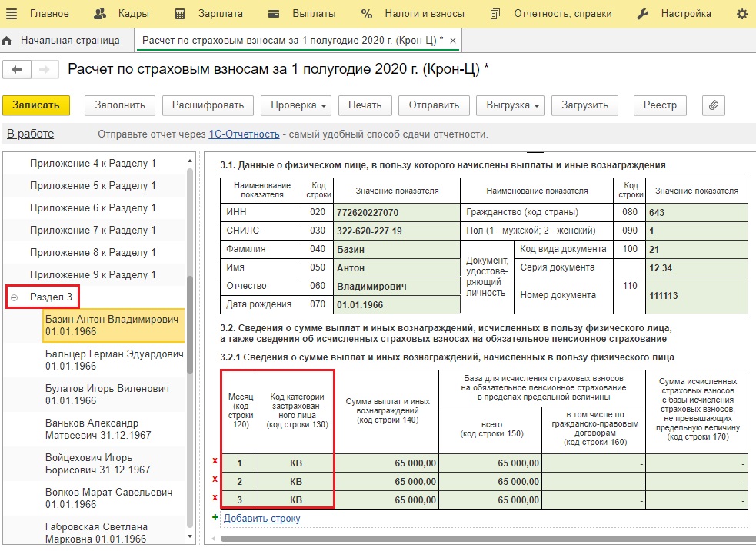Click the paperclip attachments icon
Image resolution: width=756 pixels, height=551 pixels.
click(714, 105)
